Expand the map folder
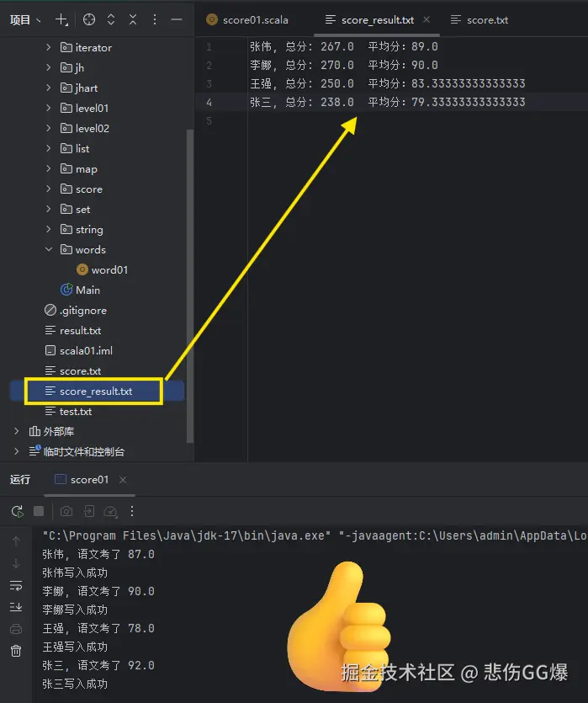Screen dimensions: 588x703 click(48, 168)
